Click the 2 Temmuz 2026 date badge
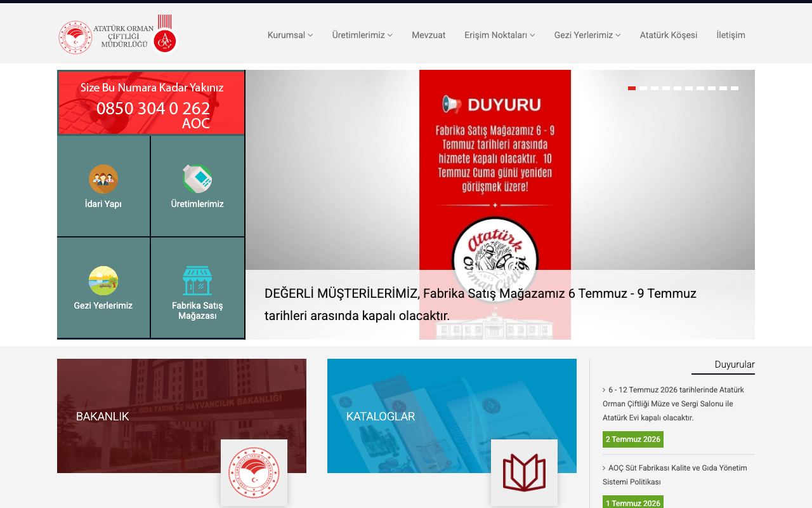This screenshot has width=812, height=508. point(633,439)
